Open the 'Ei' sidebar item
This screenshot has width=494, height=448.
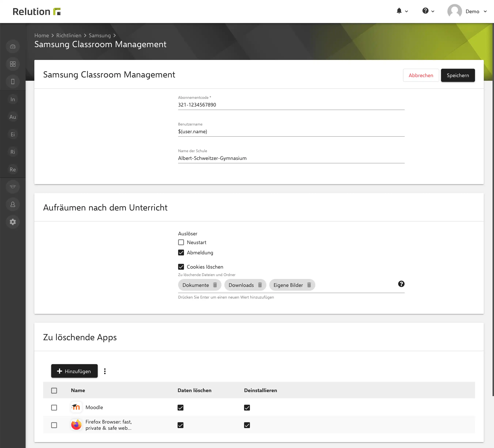[13, 134]
